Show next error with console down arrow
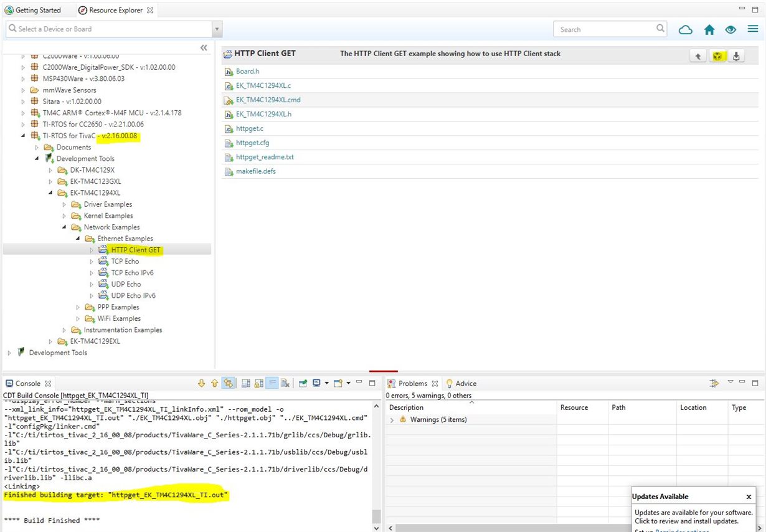 pyautogui.click(x=201, y=383)
